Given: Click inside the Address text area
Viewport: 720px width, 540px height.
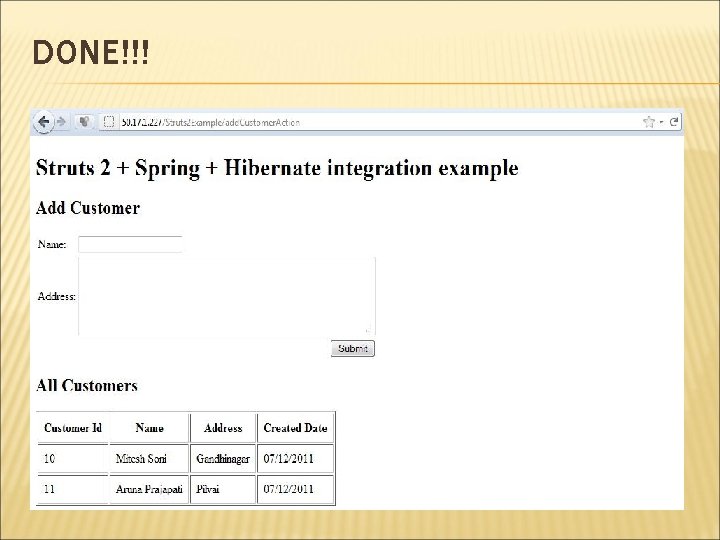Looking at the screenshot, I should pos(227,296).
